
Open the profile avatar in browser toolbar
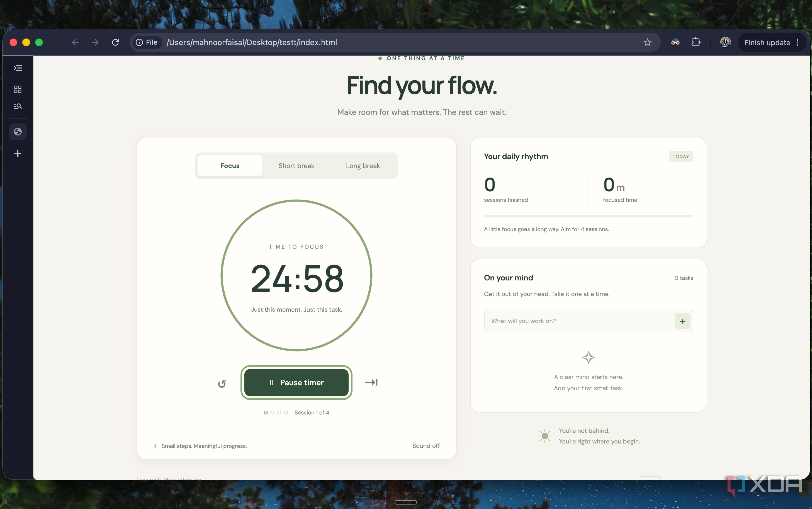pyautogui.click(x=725, y=42)
